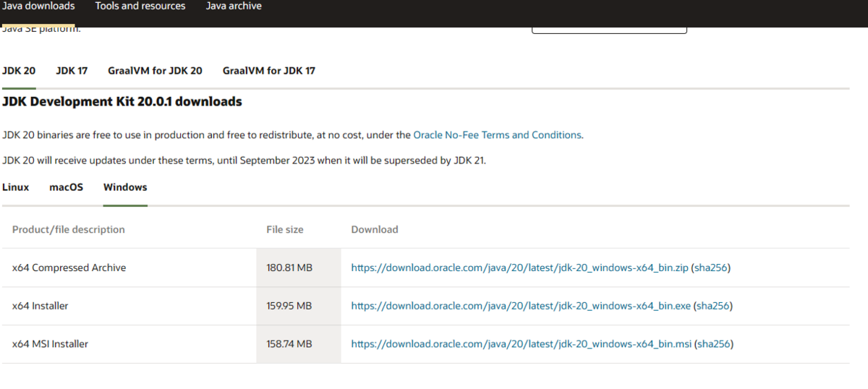Open sha256 link for the msi file

click(x=713, y=344)
